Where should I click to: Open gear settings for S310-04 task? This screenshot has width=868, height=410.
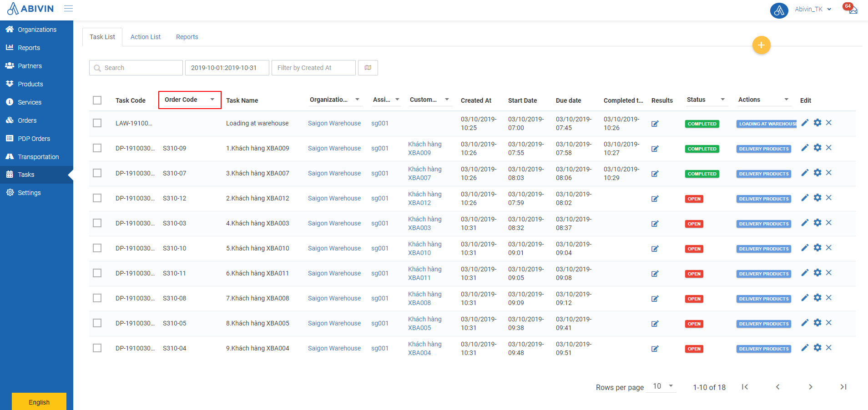[818, 348]
